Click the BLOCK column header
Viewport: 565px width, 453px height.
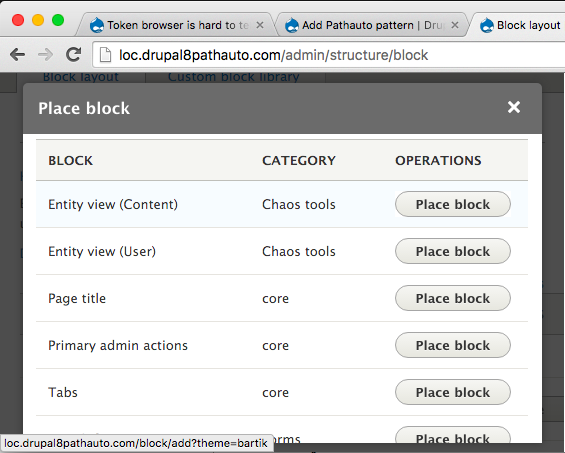(71, 160)
